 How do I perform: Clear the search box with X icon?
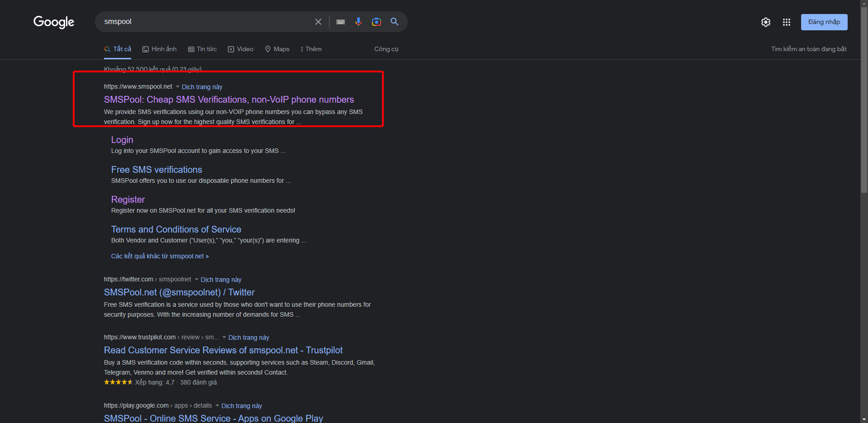point(318,22)
